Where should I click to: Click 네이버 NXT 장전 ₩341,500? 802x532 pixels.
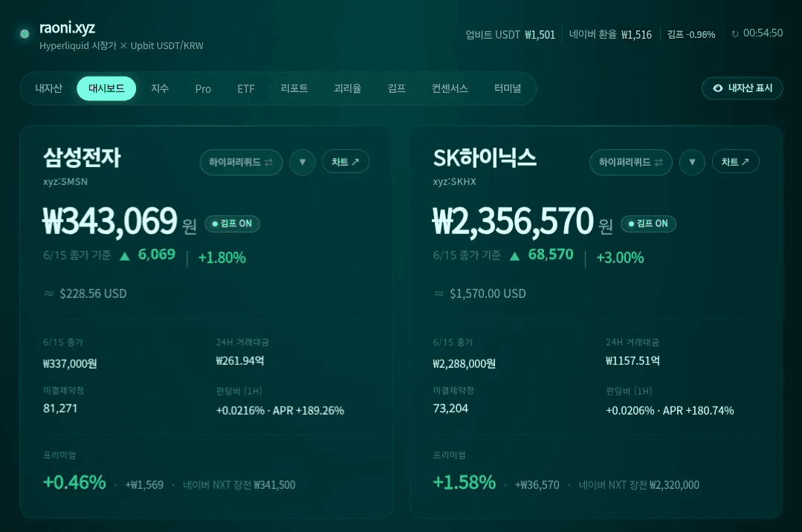point(239,485)
